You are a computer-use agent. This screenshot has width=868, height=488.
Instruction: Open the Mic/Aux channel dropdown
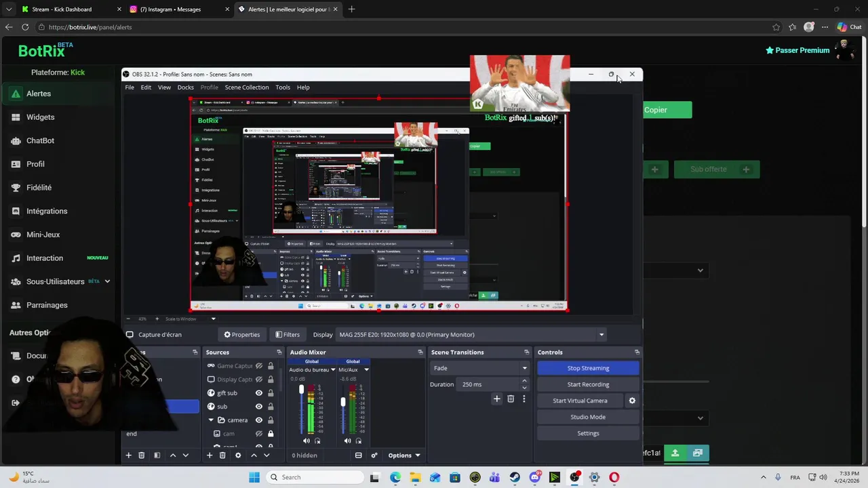coord(366,370)
